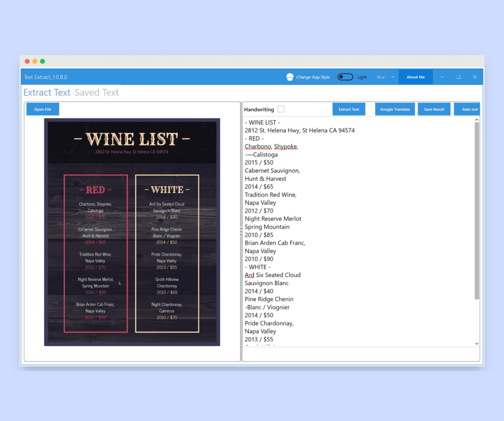Click the scrollbar up arrow in results
The image size is (504, 421).
tap(476, 120)
